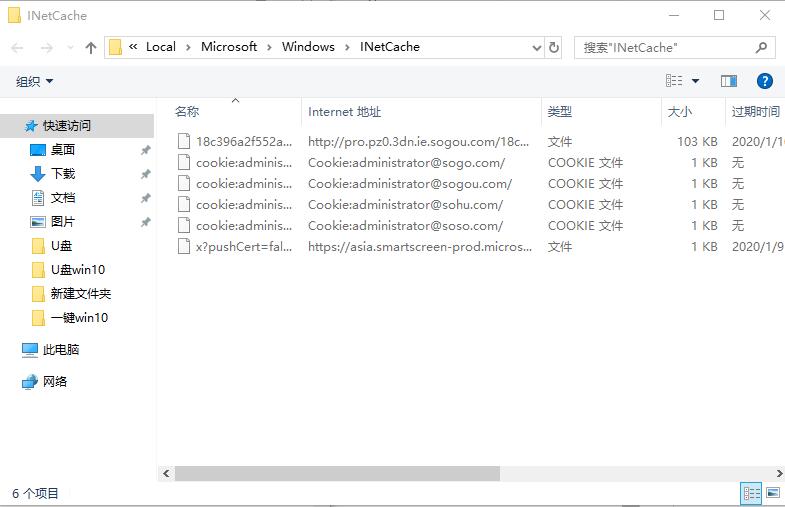Open 此电脑 in navigation pane
The height and width of the screenshot is (507, 785).
[60, 350]
